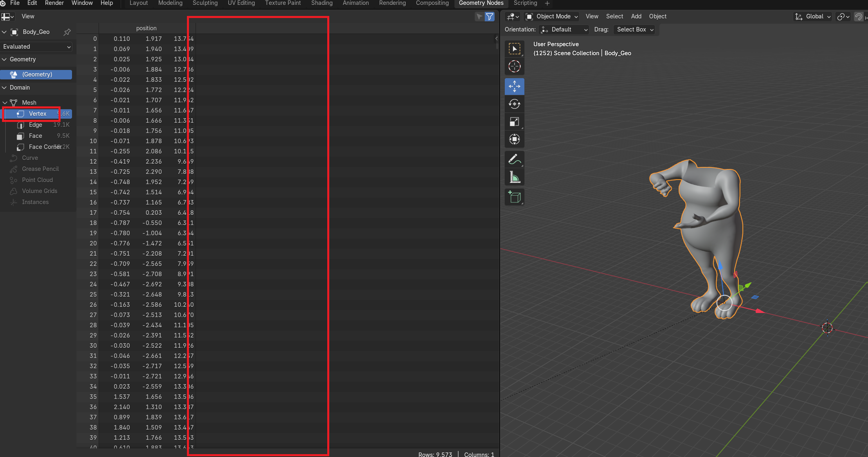Open the Object Mode dropdown
Image resolution: width=868 pixels, height=457 pixels.
[x=551, y=16]
